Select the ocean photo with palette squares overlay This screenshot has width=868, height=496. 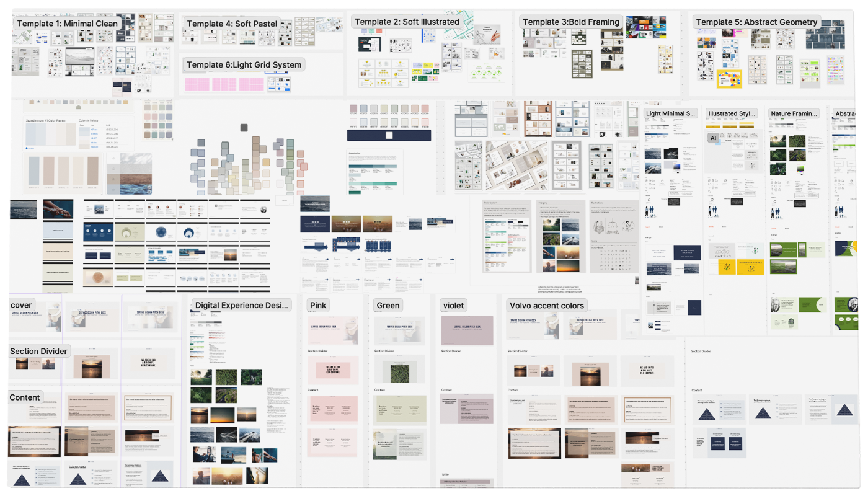129,174
